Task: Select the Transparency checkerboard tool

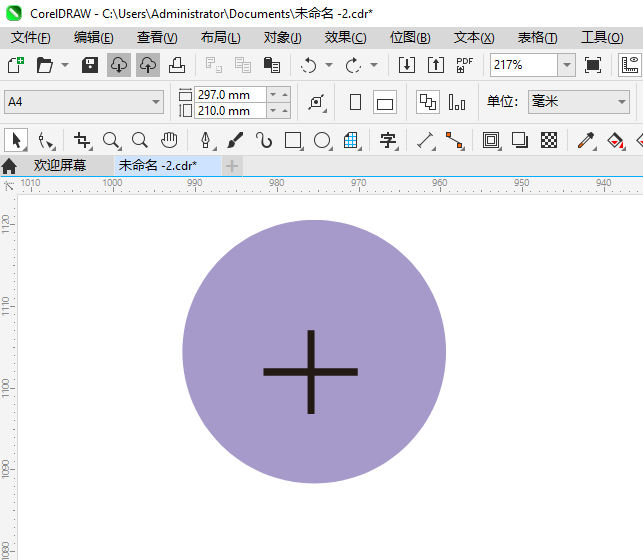Action: (x=549, y=140)
